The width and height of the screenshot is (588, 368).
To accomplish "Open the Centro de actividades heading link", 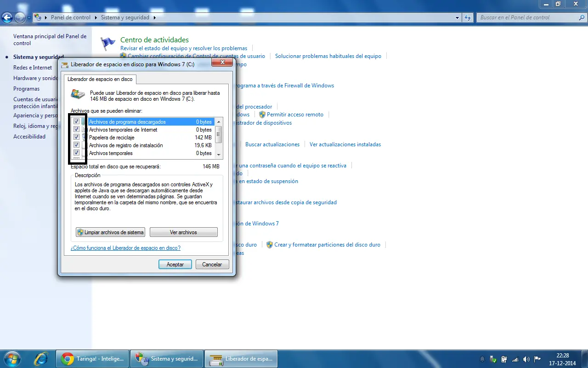I will pyautogui.click(x=154, y=40).
